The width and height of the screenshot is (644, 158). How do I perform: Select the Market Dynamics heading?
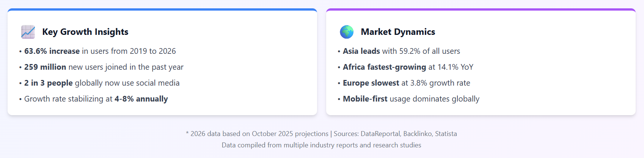(398, 32)
